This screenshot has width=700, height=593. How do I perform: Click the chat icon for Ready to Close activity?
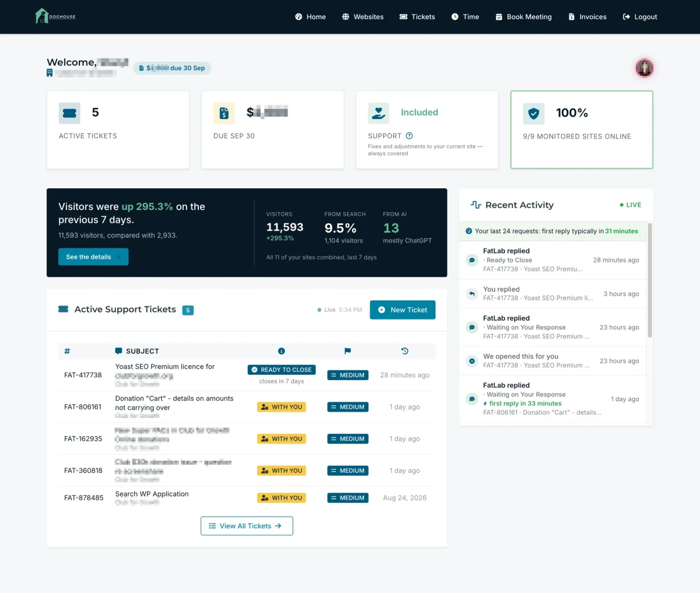pos(472,260)
